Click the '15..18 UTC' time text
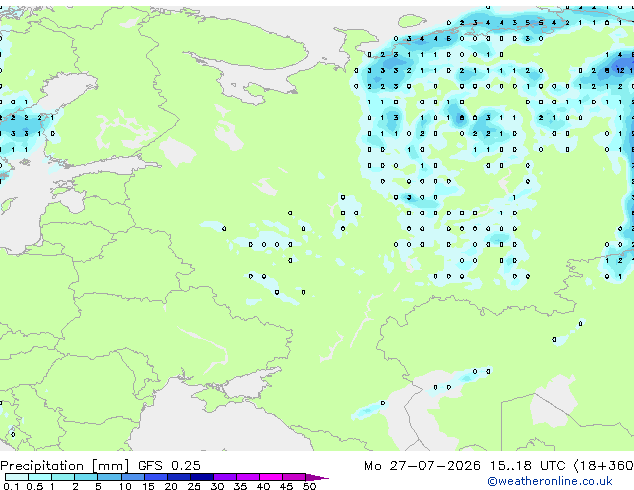 pos(527,466)
